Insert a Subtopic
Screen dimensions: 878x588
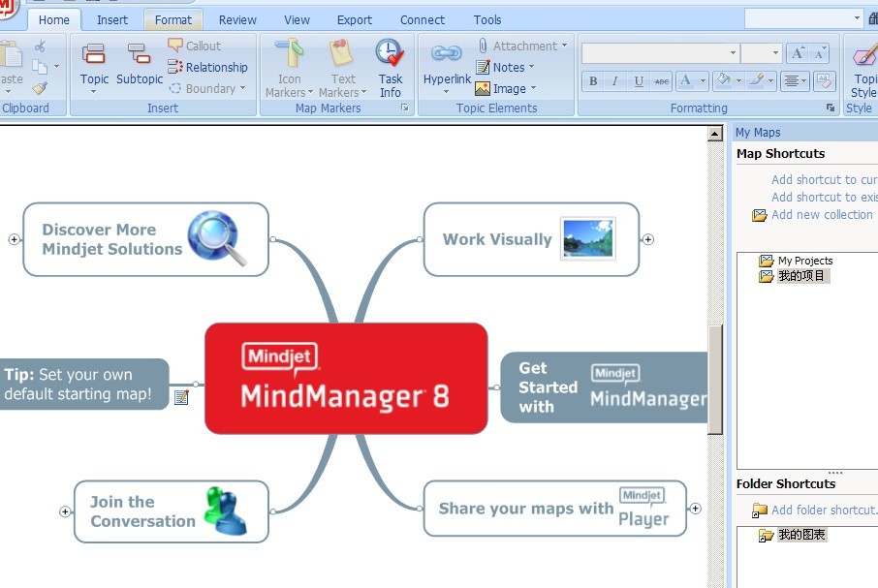[139, 66]
